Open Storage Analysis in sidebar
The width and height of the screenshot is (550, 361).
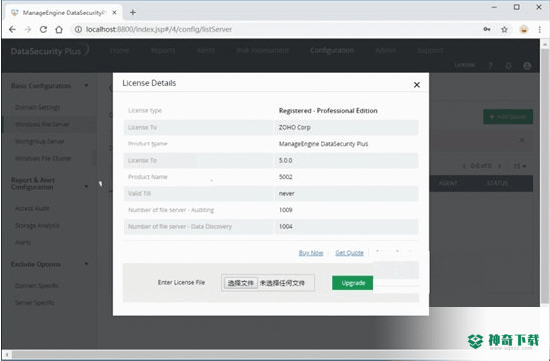37,225
